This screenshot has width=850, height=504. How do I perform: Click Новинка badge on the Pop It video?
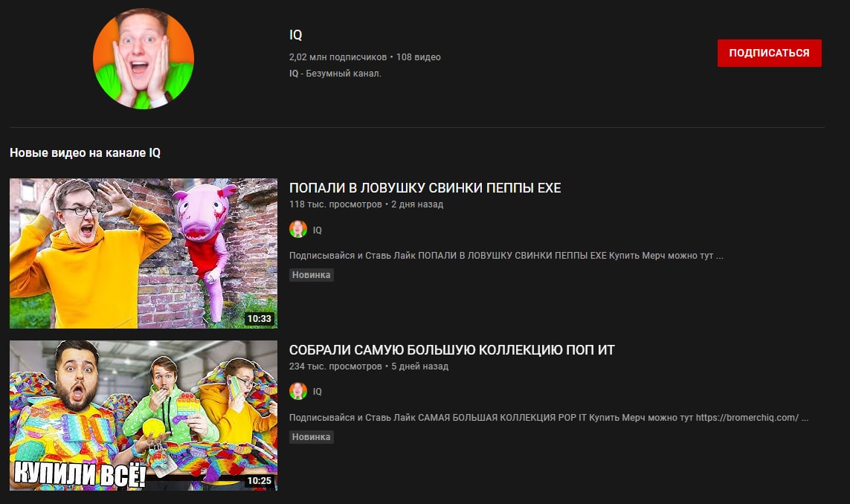coord(311,437)
